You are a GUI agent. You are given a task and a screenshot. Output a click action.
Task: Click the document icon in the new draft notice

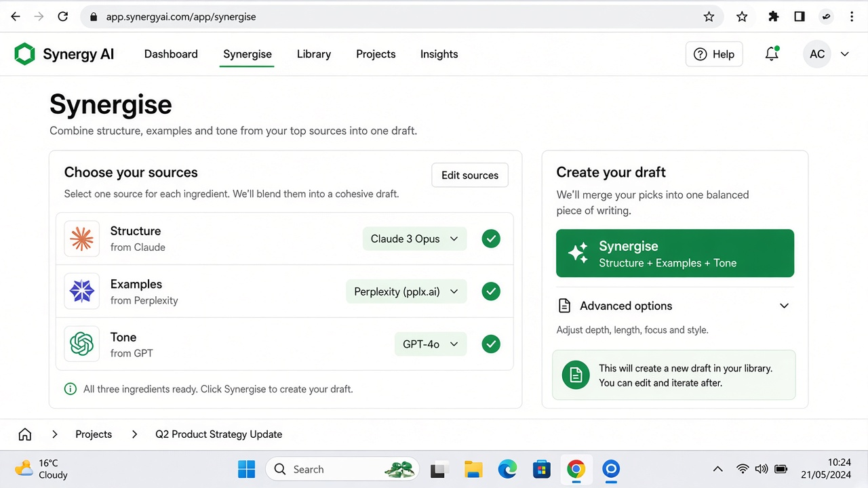[576, 375]
